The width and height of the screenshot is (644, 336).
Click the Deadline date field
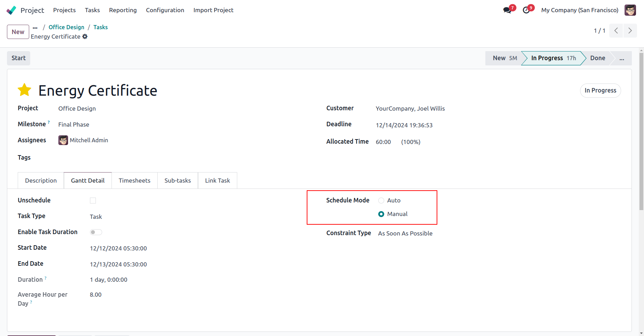(404, 125)
